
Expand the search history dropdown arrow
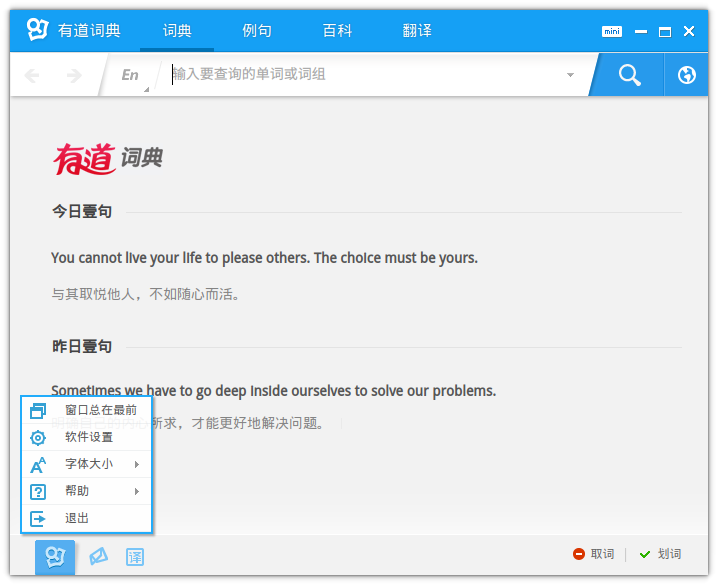(x=570, y=75)
